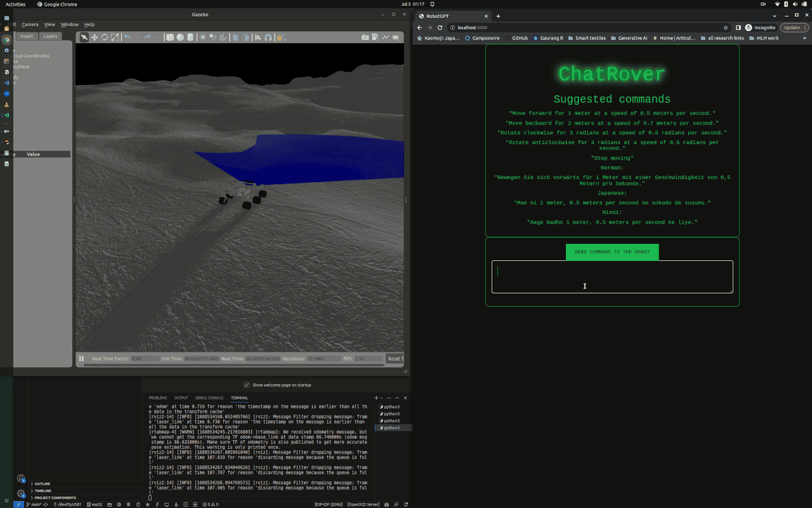Select the Gazebo arrow selection mode tool

pyautogui.click(x=84, y=37)
